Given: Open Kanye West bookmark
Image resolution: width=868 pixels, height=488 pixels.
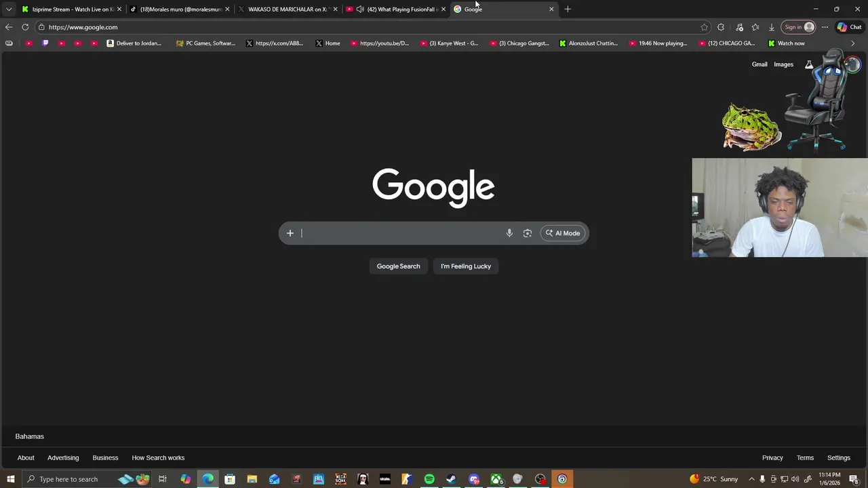Looking at the screenshot, I should coord(449,43).
